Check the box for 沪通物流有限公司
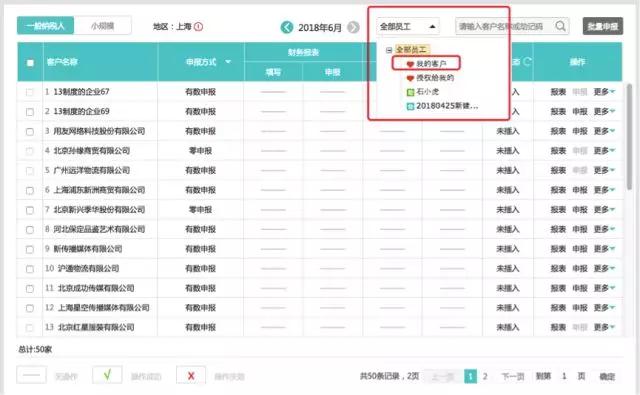 coord(30,269)
